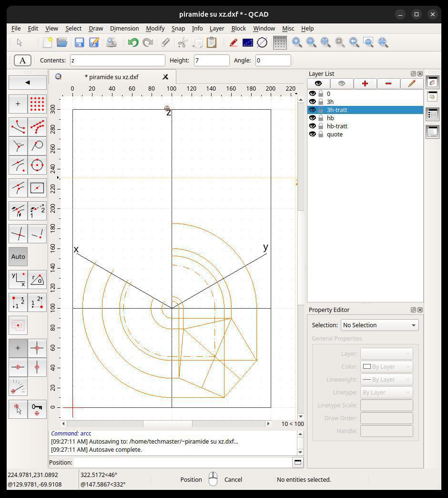Click the text Contents input field
Image resolution: width=448 pixels, height=498 pixels.
pyautogui.click(x=117, y=60)
